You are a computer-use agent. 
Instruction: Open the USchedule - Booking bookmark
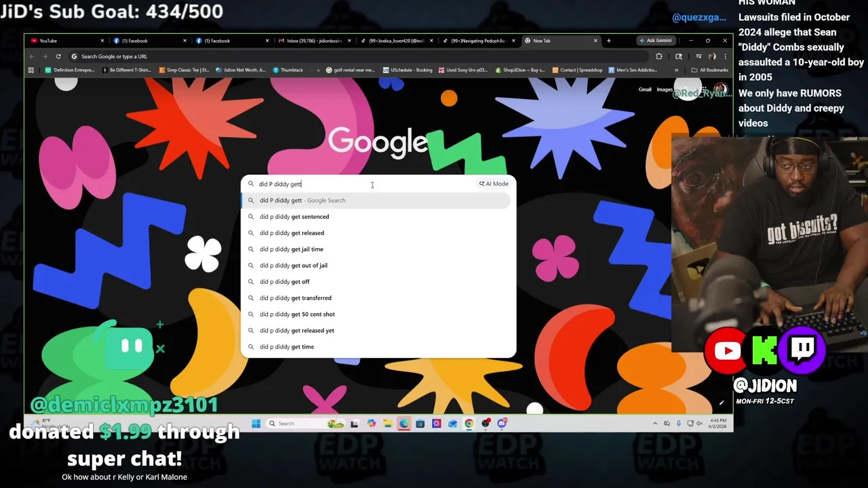[407, 70]
